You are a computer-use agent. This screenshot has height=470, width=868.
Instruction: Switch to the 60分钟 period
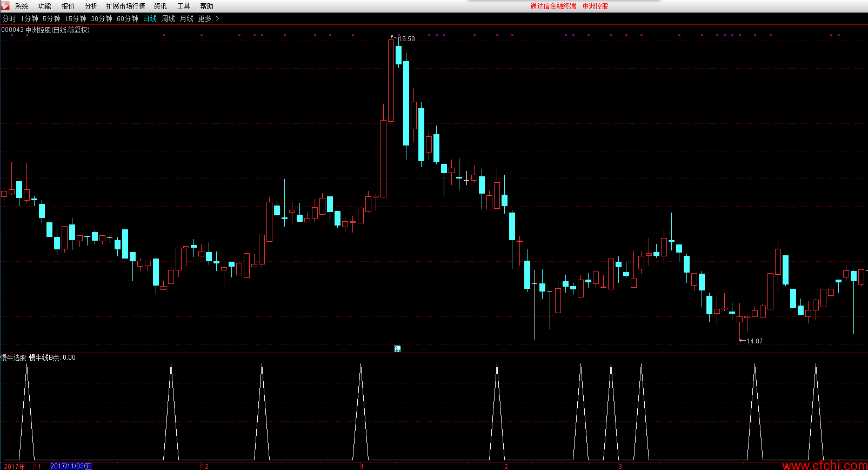[128, 18]
